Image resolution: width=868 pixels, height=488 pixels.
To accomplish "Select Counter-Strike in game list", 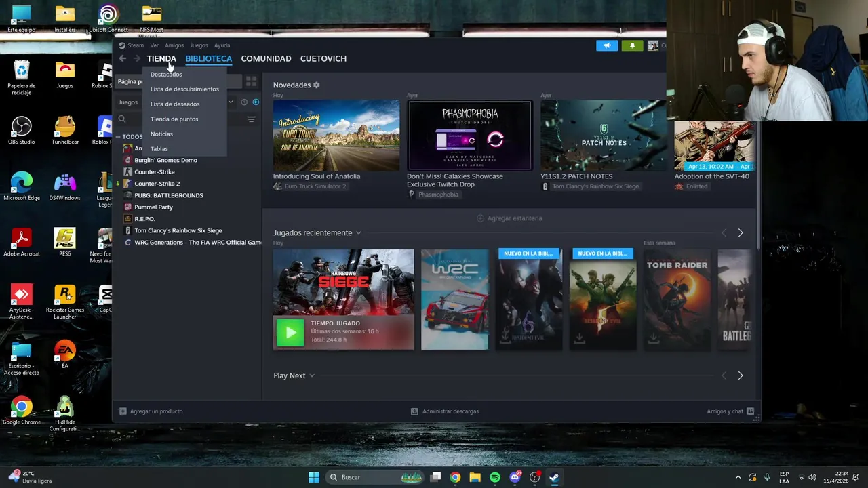I will coord(154,172).
